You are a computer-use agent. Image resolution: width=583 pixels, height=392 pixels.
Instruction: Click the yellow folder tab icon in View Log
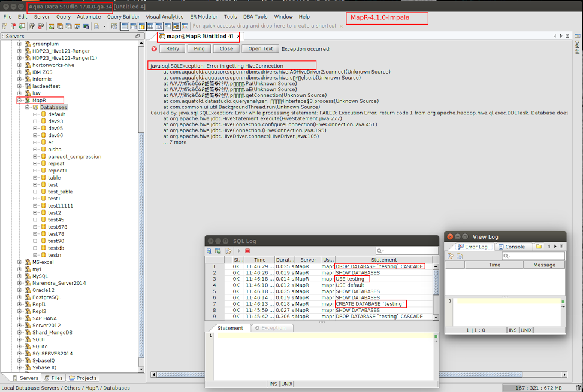click(x=539, y=246)
